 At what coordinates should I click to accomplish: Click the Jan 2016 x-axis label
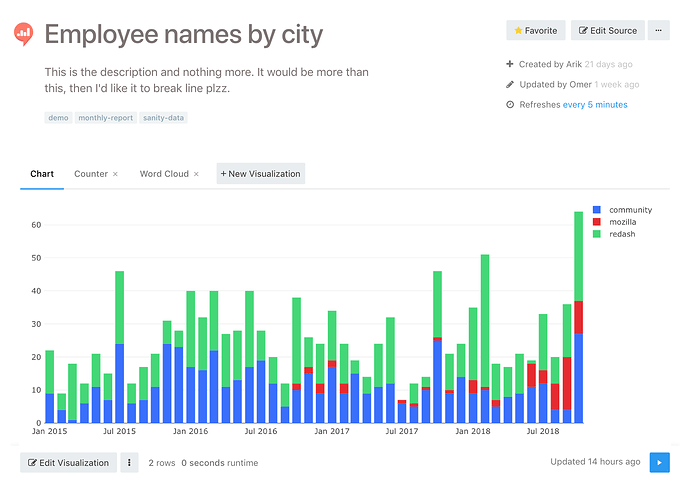point(190,431)
